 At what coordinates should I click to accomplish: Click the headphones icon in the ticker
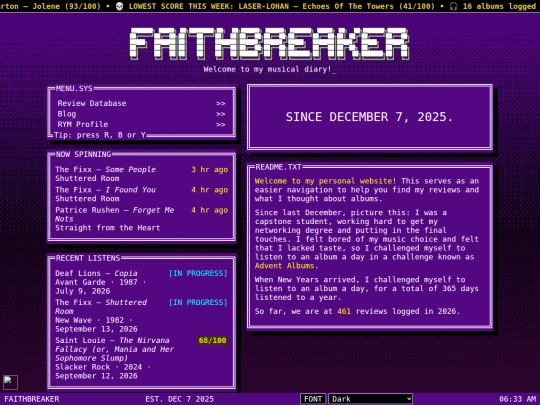pos(453,6)
